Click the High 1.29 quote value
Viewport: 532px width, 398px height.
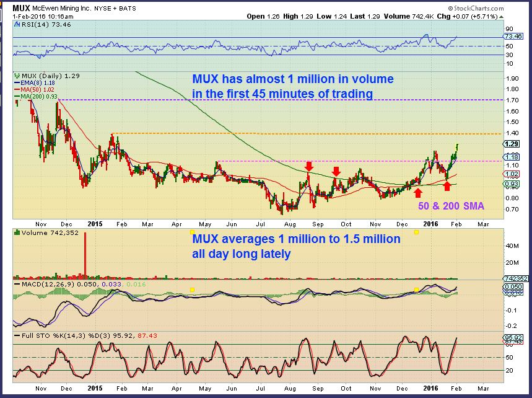[299, 16]
